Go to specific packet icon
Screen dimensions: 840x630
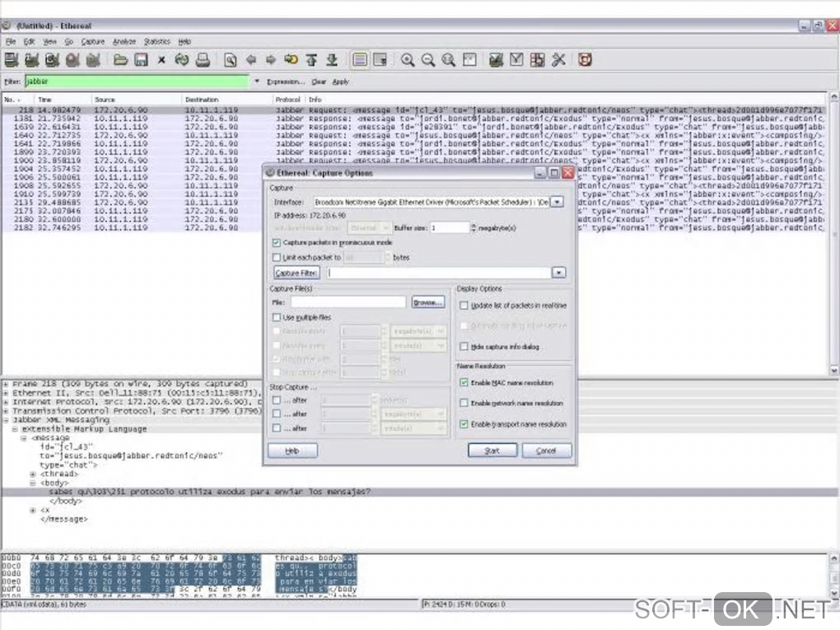click(292, 60)
